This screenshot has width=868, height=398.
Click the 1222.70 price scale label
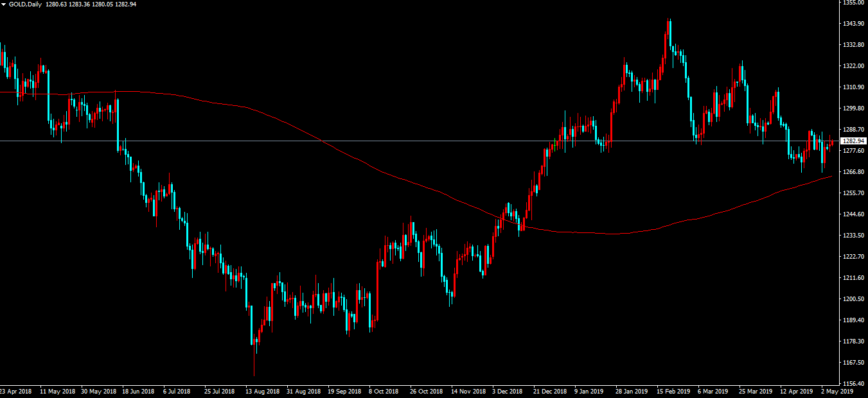(855, 256)
